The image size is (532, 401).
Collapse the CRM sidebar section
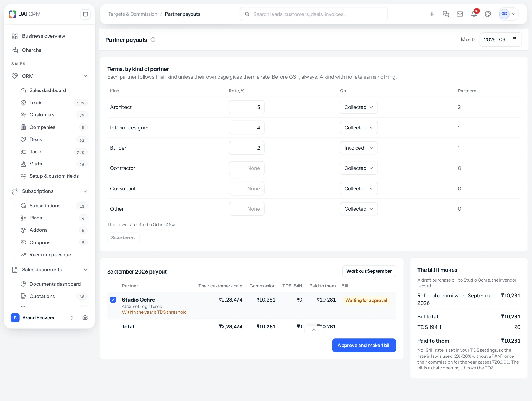click(85, 76)
